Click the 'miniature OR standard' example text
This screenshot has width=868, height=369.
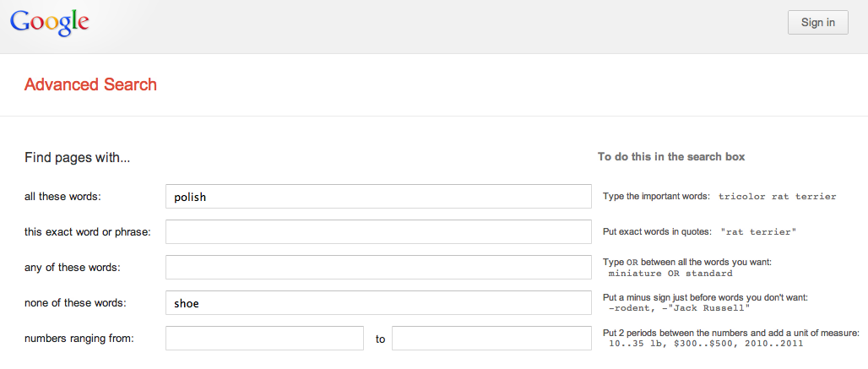pos(670,274)
